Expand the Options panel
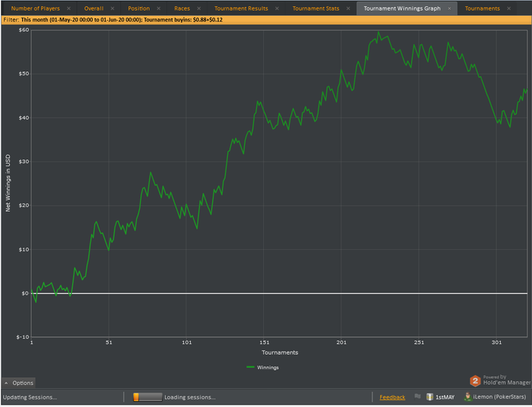Viewport: 532px width, 407px height. [x=19, y=383]
